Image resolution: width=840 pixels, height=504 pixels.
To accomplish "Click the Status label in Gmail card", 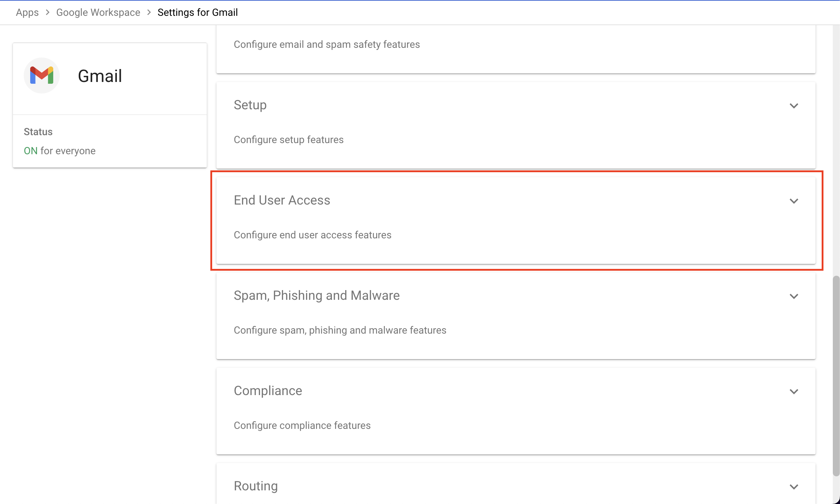I will [38, 132].
